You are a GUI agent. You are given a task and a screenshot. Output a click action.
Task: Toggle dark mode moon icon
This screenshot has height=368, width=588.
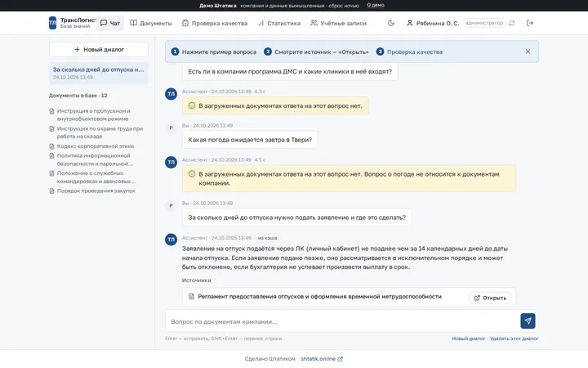pyautogui.click(x=390, y=23)
